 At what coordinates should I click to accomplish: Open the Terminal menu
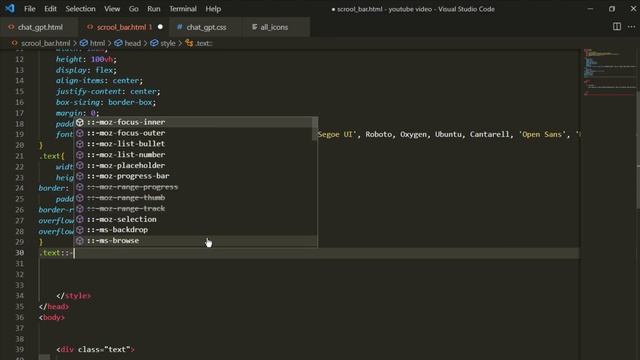[x=183, y=9]
